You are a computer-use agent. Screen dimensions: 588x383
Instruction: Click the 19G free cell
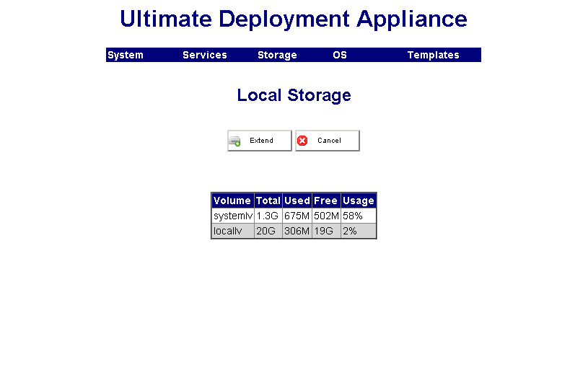pos(326,231)
